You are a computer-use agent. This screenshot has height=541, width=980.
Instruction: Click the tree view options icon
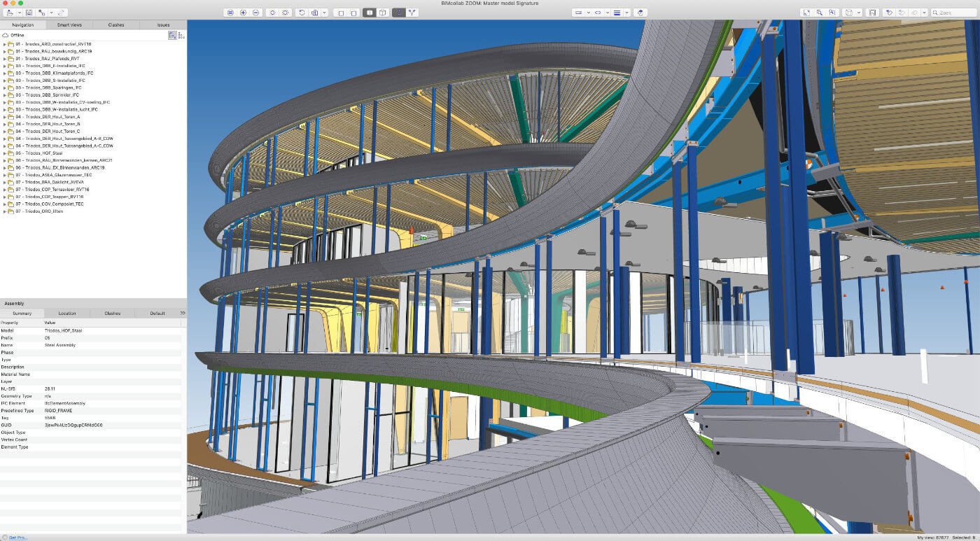point(182,35)
